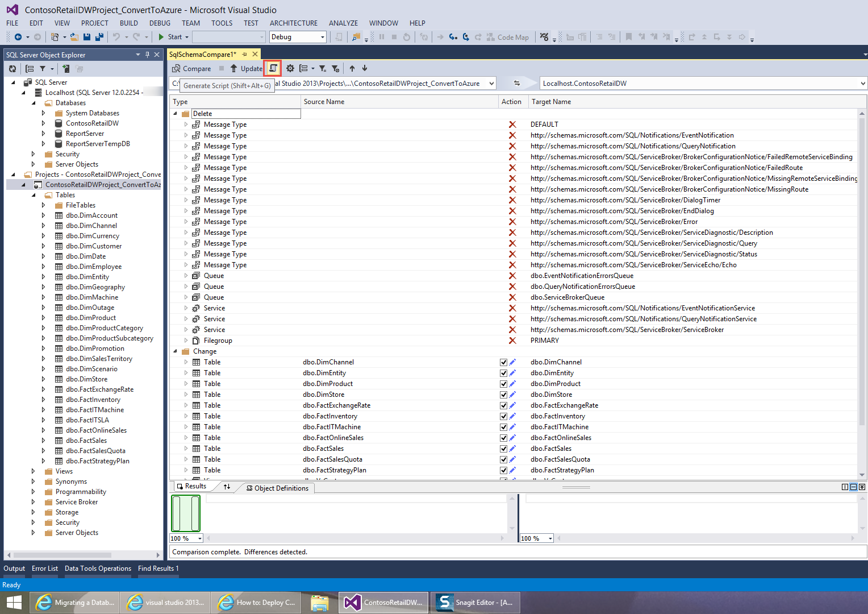
Task: Open schema compare Options gear icon
Action: click(x=290, y=68)
